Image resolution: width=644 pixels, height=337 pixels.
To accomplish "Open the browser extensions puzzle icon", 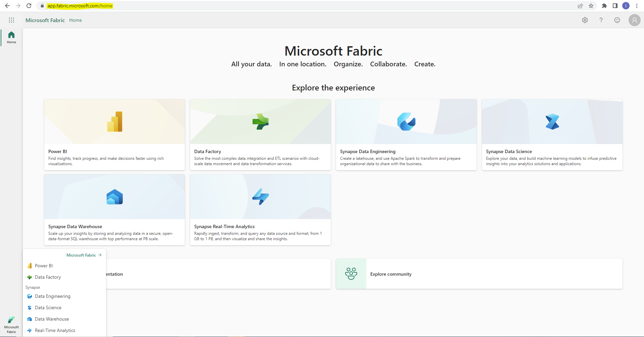I will point(604,6).
